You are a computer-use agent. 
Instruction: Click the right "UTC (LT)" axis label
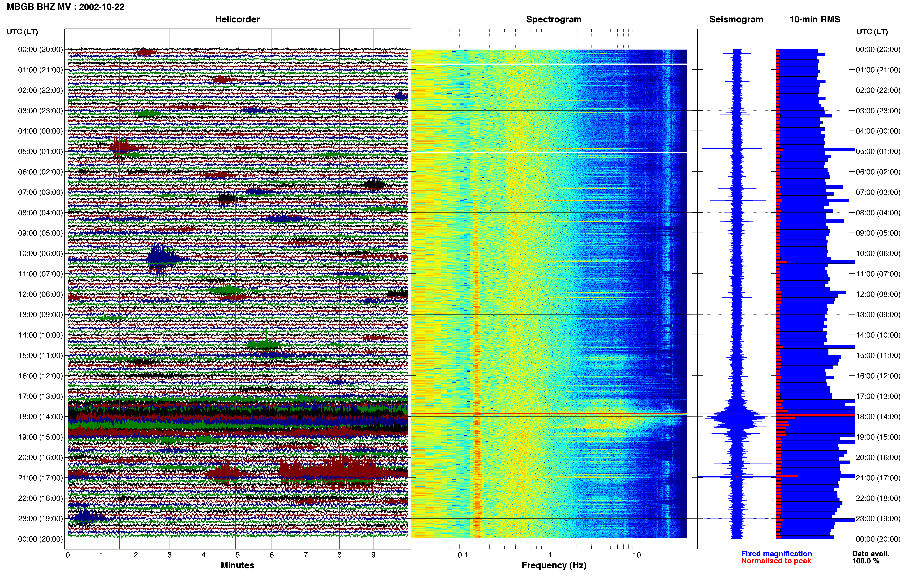tap(872, 32)
